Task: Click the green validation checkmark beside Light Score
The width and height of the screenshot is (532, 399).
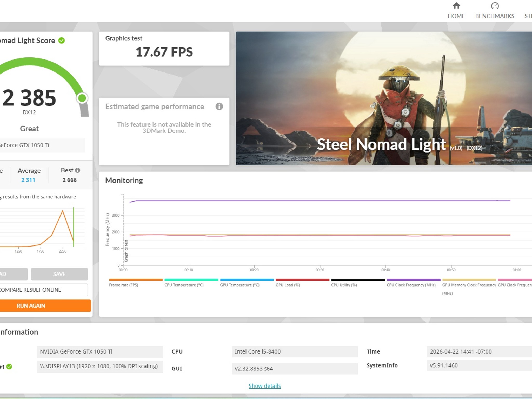Action: point(62,41)
